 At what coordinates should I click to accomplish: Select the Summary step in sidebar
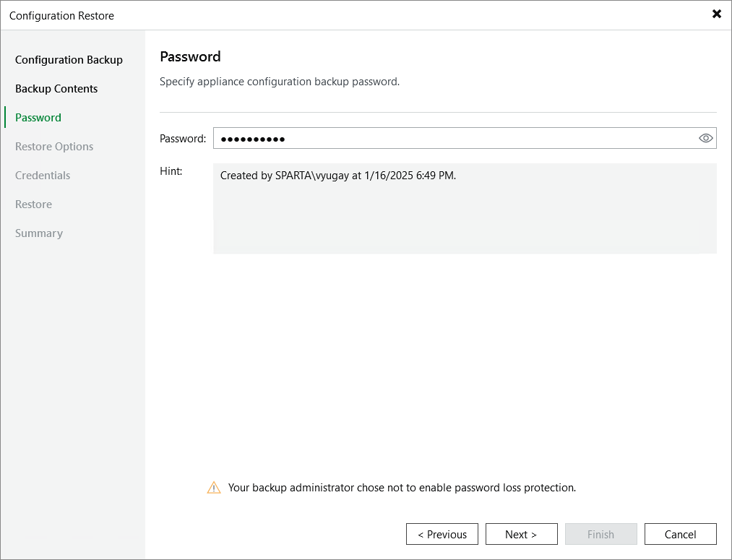[x=38, y=233]
